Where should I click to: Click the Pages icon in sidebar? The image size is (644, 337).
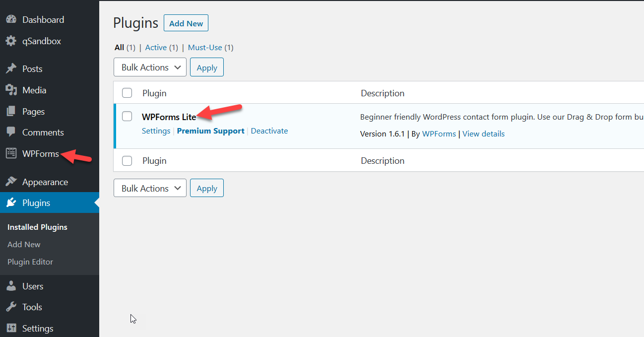[11, 112]
